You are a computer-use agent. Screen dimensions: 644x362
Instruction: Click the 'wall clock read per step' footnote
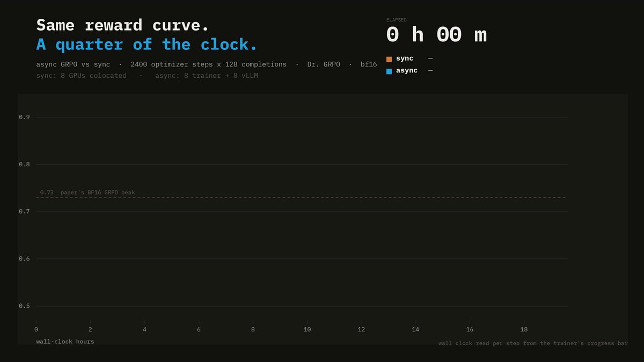point(533,343)
